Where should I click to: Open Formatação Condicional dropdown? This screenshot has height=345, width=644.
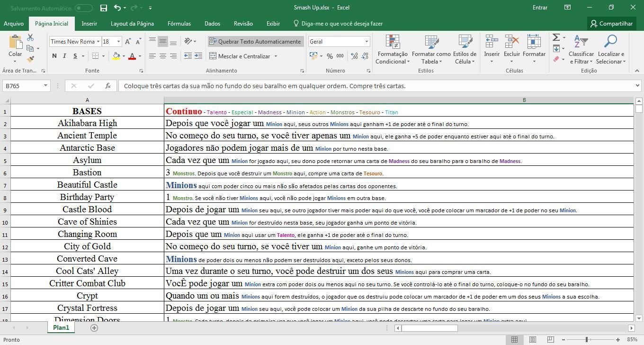pyautogui.click(x=393, y=49)
